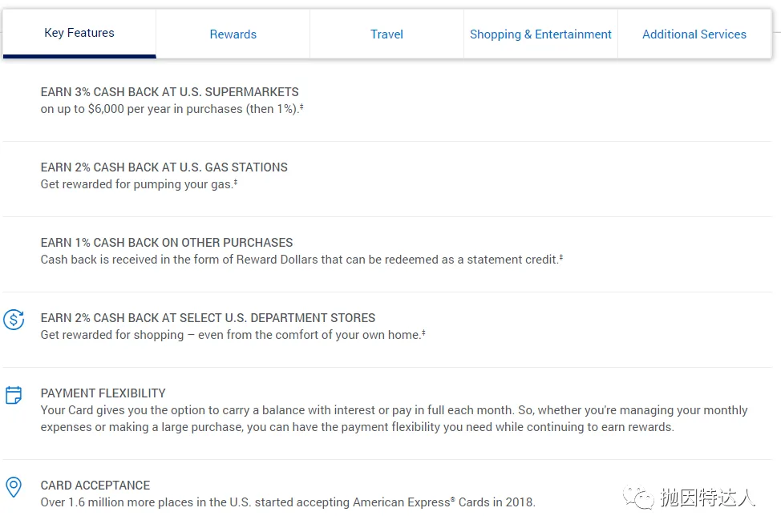This screenshot has height=532, width=781.
Task: Show the Additional Services tab
Action: [694, 34]
